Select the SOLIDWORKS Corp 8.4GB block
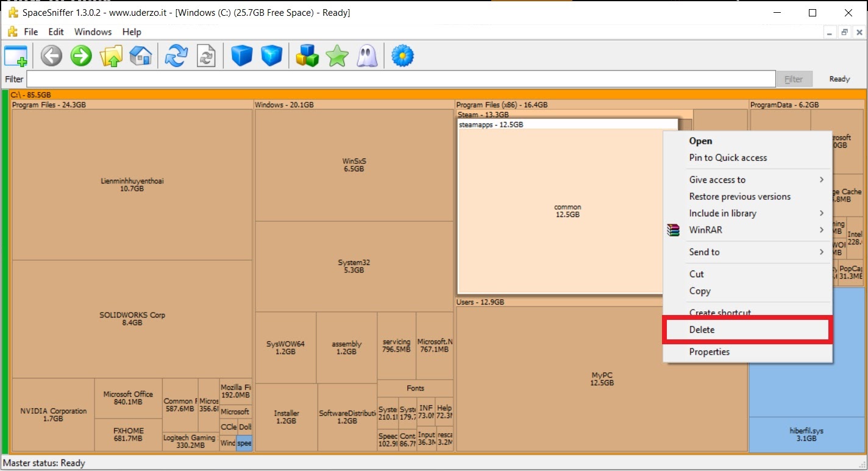868x471 pixels. 132,319
